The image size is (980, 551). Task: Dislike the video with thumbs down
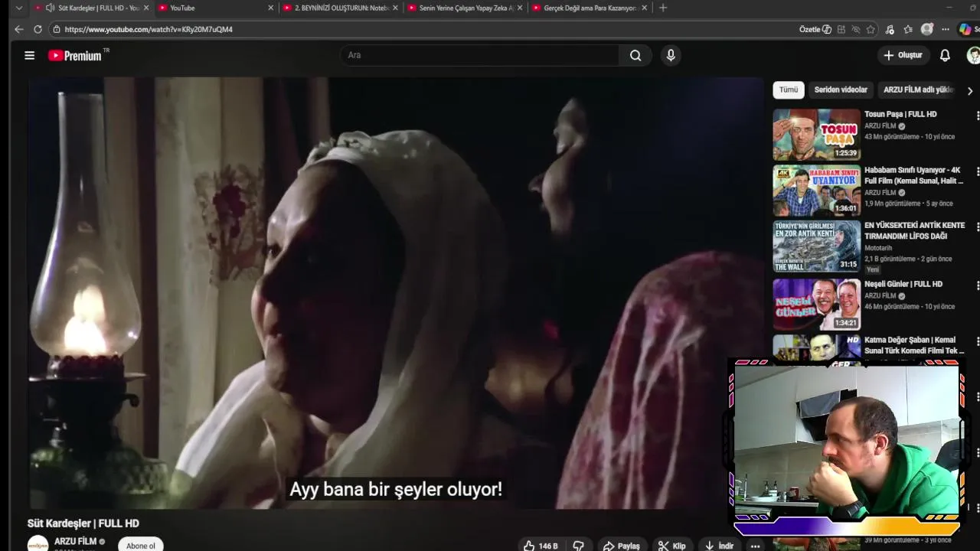click(x=579, y=546)
